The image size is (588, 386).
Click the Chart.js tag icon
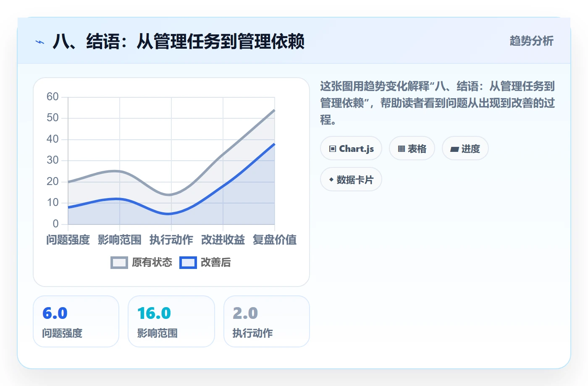click(333, 149)
